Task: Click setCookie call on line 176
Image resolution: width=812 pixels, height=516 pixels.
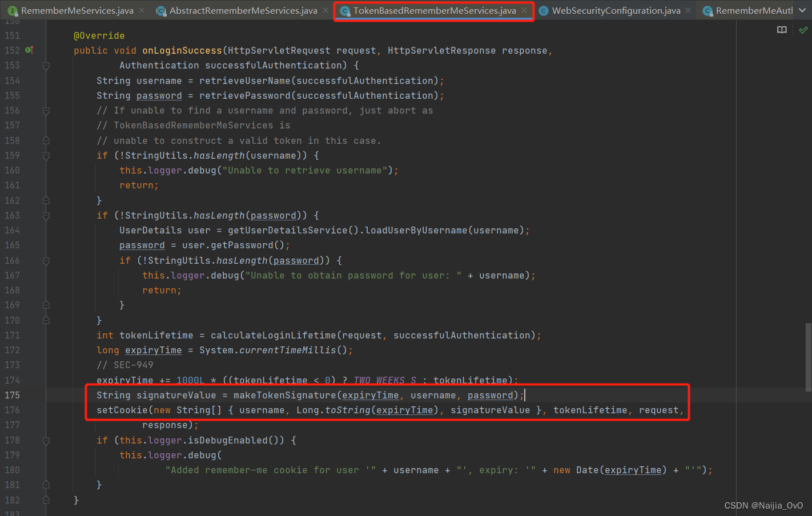Action: [x=122, y=410]
